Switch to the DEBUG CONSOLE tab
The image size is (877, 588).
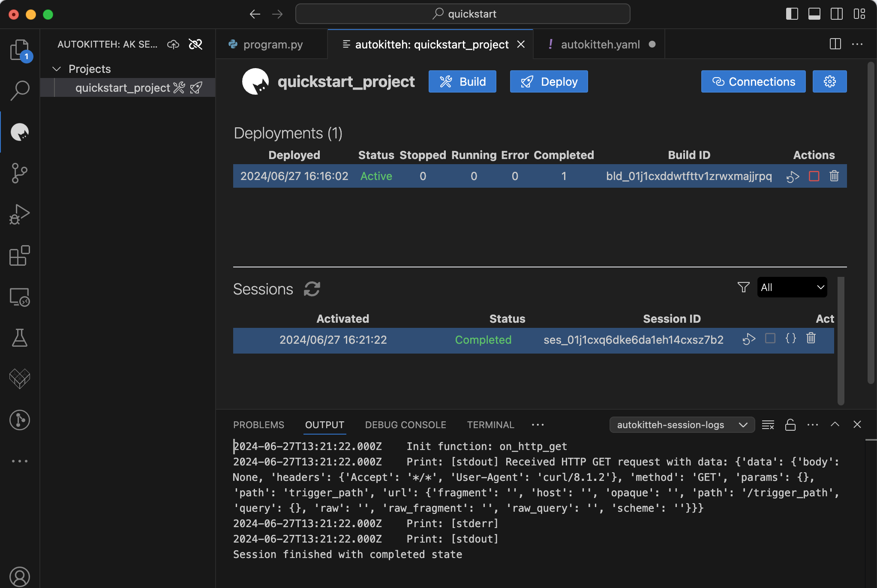tap(405, 425)
